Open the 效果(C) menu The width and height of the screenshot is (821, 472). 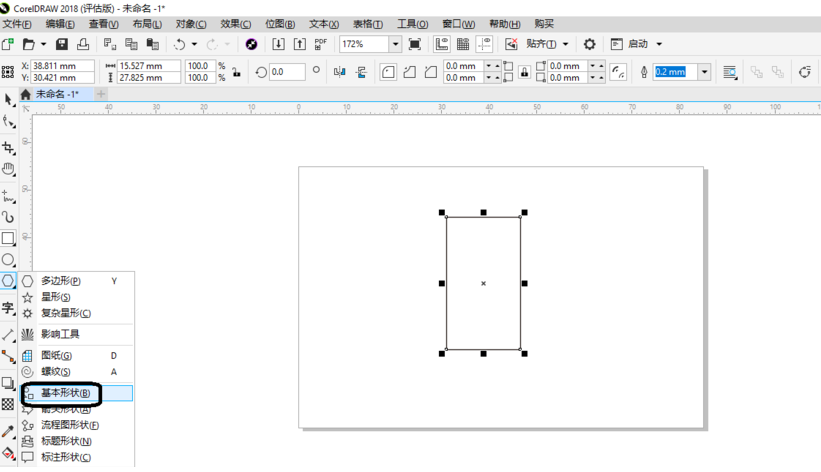(236, 24)
